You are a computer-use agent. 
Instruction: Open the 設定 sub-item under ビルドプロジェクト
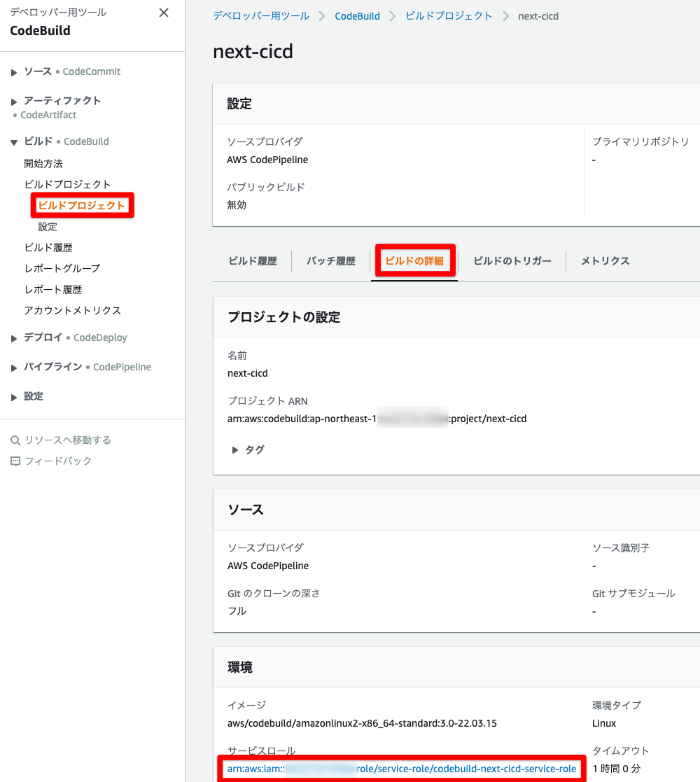pos(48,226)
